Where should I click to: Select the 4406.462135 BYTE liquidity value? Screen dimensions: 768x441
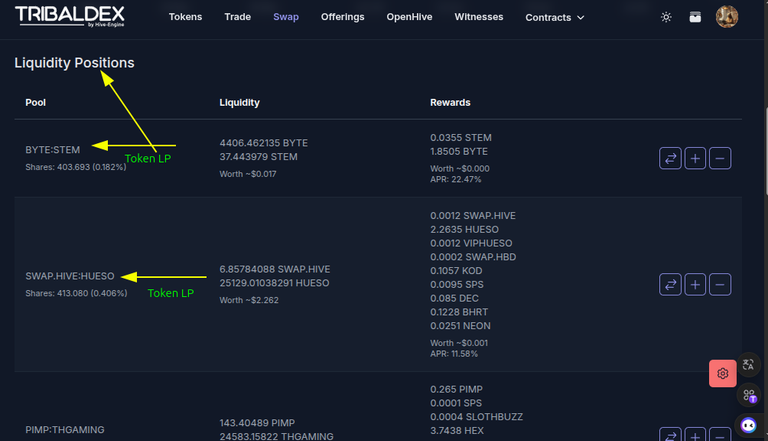click(x=264, y=143)
